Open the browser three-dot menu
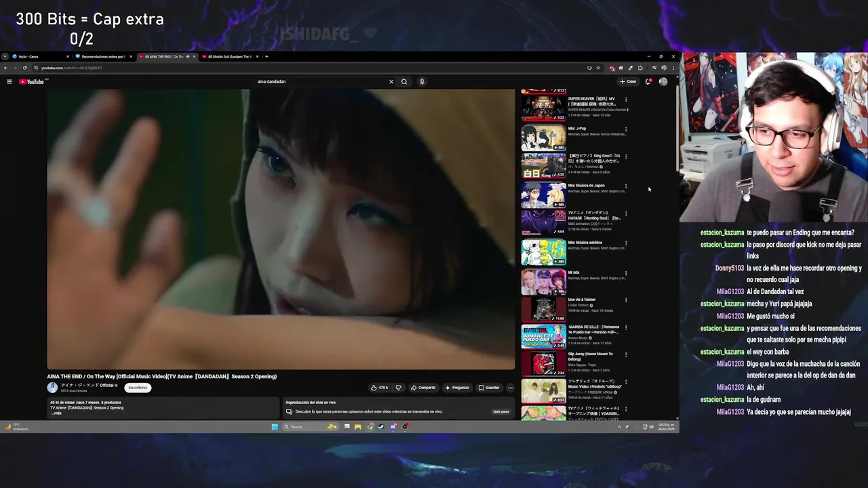Screen dimensions: 868x488 pyautogui.click(x=672, y=68)
